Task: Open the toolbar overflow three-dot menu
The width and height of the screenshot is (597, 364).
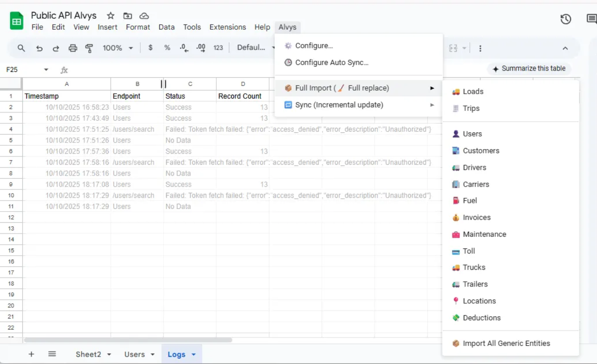Action: (x=480, y=48)
